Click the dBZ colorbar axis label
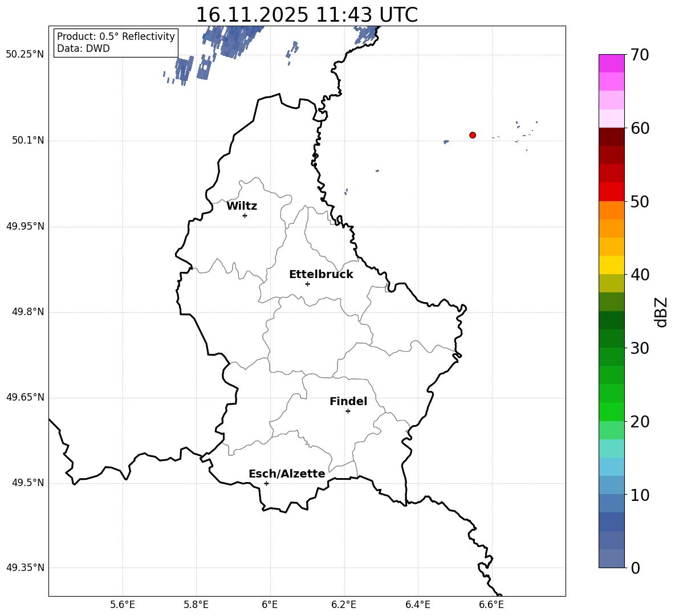 click(661, 312)
